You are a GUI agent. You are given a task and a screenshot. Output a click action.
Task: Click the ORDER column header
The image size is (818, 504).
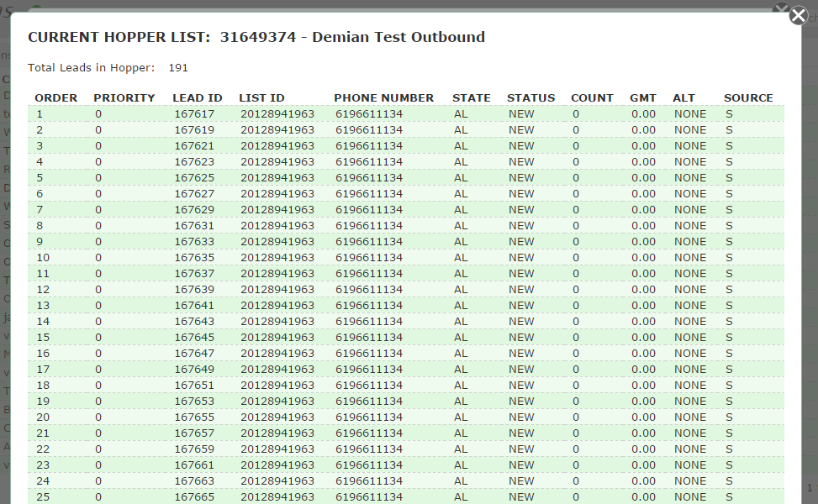click(55, 98)
